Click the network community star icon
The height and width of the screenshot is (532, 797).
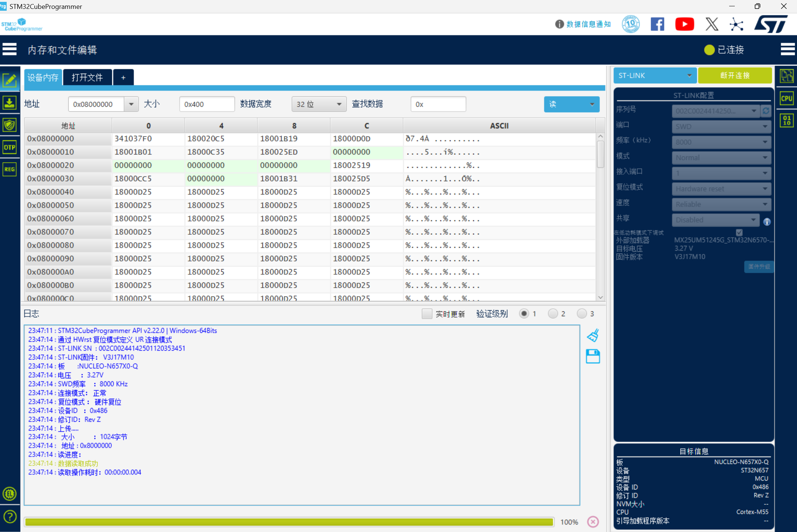coord(736,24)
